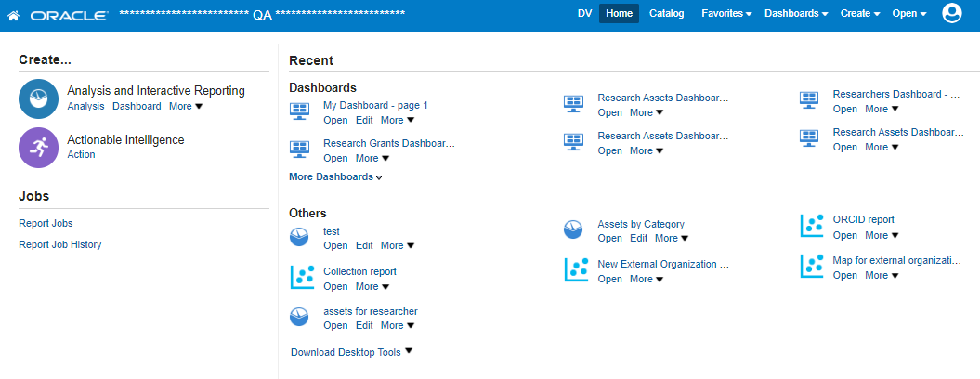Click the home icon beside Oracle logo
The image size is (980, 379).
14,14
